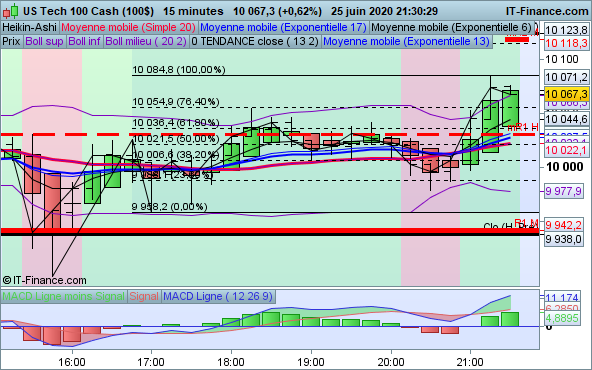Open Boll milieu ( 20 2) settings
This screenshot has width=592, height=370.
pos(146,41)
